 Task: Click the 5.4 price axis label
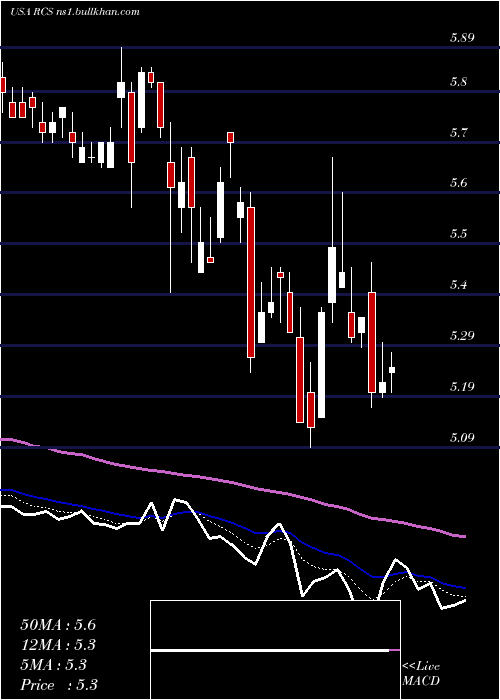458,285
